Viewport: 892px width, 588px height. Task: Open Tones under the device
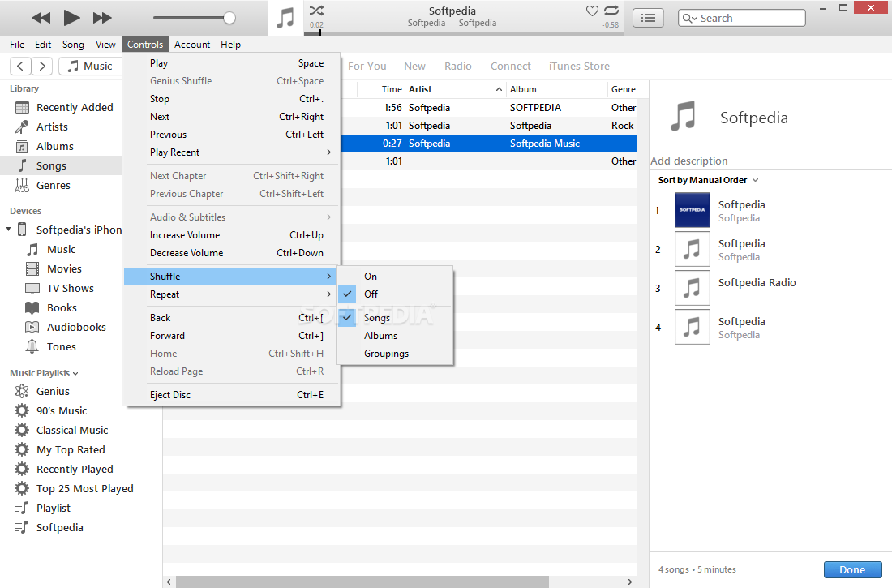61,346
